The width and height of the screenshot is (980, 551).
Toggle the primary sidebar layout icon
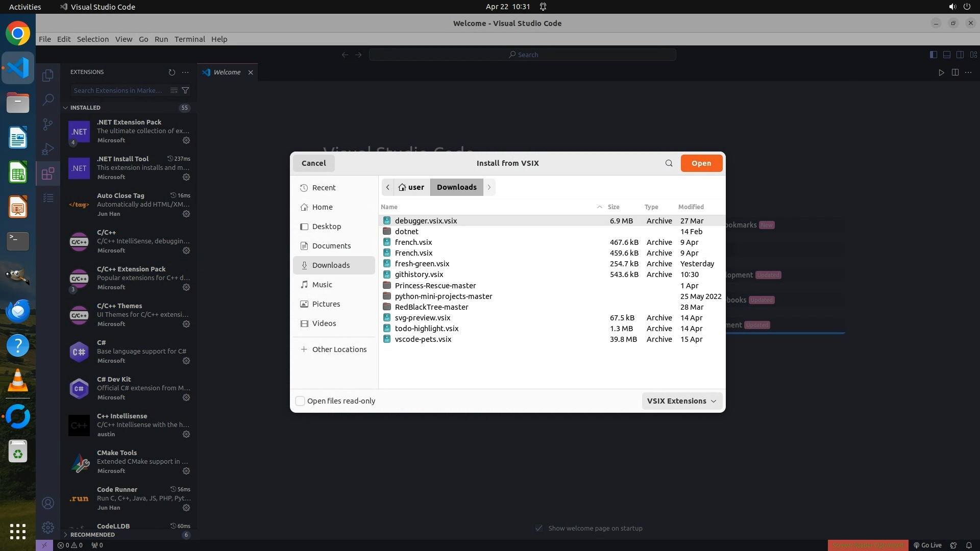pos(933,55)
